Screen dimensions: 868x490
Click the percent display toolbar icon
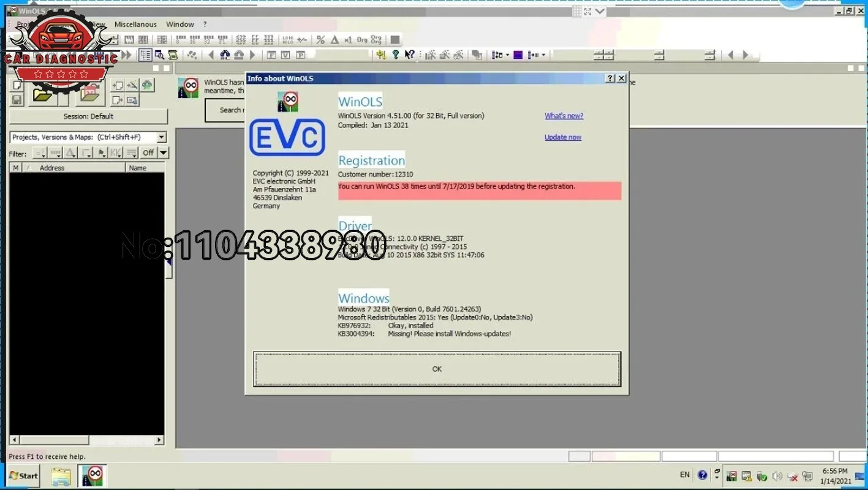click(320, 40)
